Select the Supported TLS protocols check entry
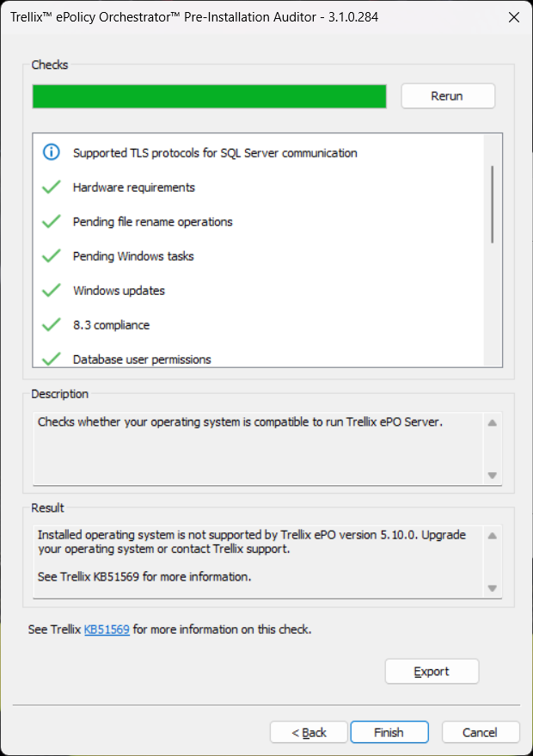This screenshot has height=756, width=533. [215, 153]
